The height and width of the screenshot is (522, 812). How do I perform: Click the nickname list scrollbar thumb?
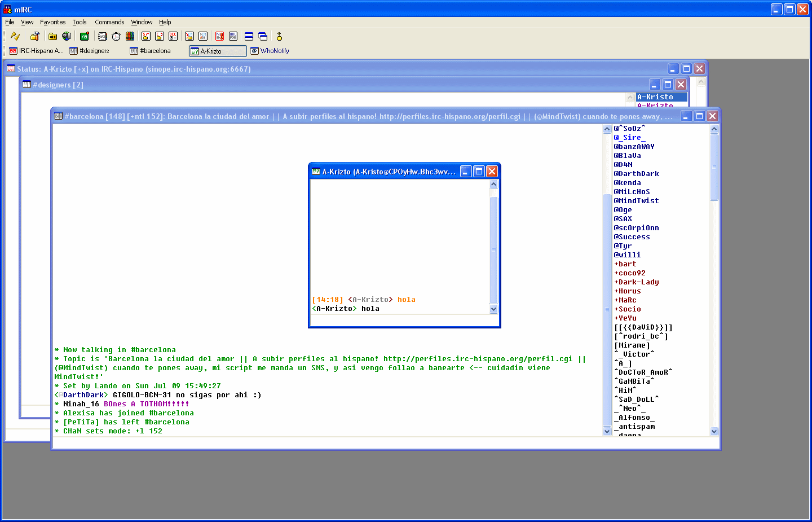(x=714, y=166)
